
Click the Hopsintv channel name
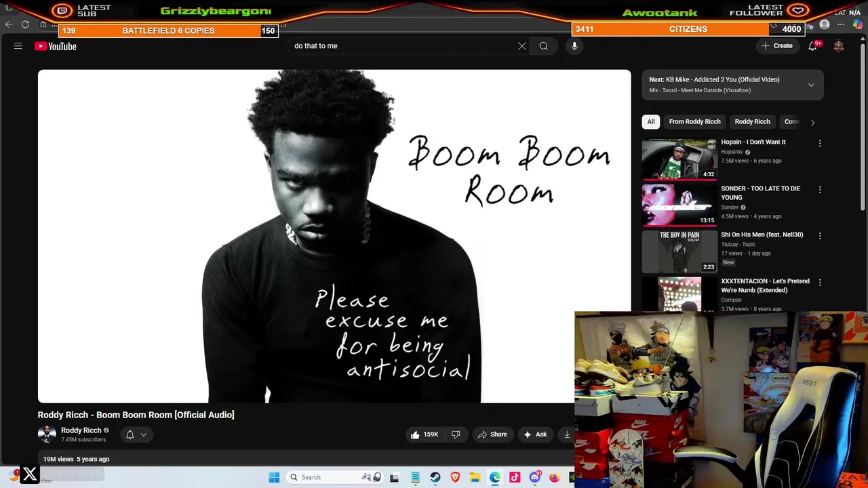click(732, 152)
